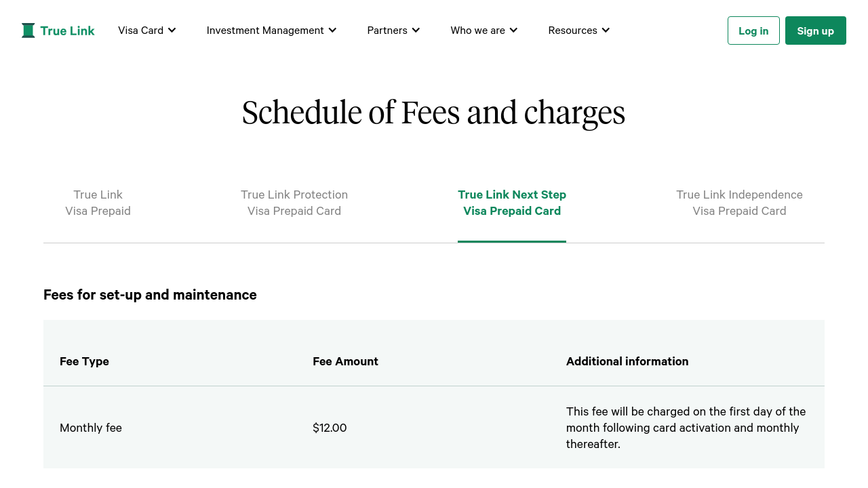The image size is (868, 488).
Task: Open the Who we are menu
Action: [477, 30]
